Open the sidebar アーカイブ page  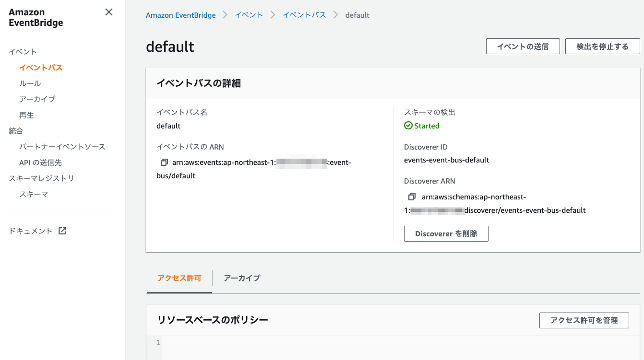click(37, 99)
